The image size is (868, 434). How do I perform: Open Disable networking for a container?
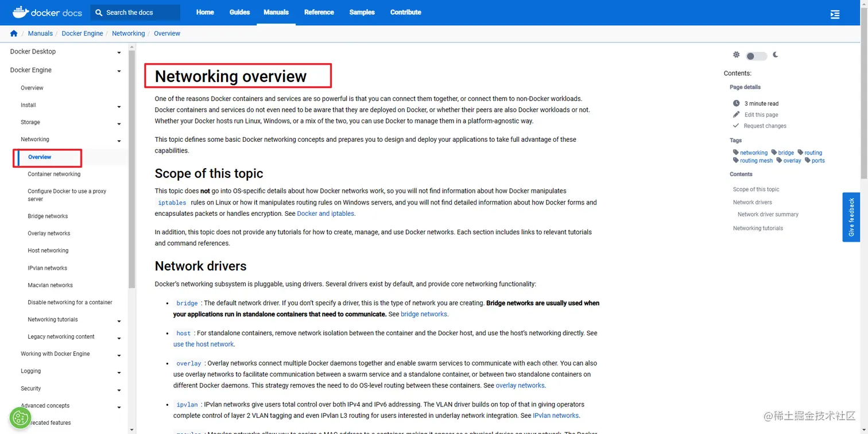click(70, 302)
